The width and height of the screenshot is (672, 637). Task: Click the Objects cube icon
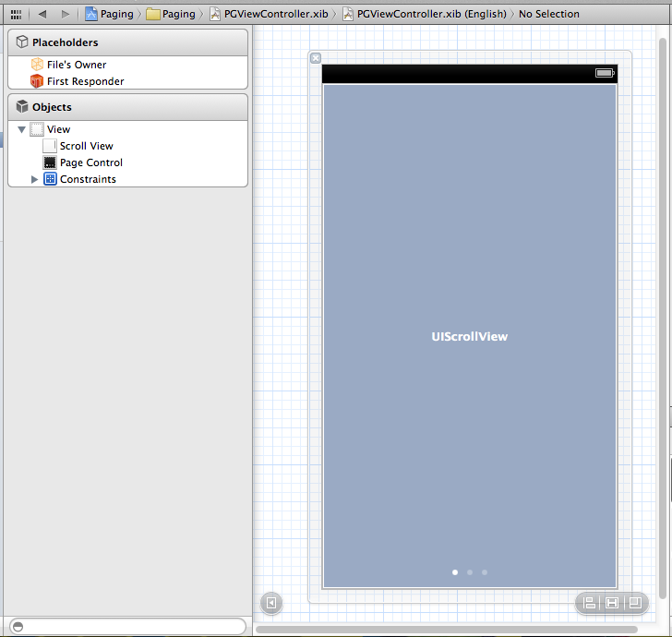coord(22,106)
